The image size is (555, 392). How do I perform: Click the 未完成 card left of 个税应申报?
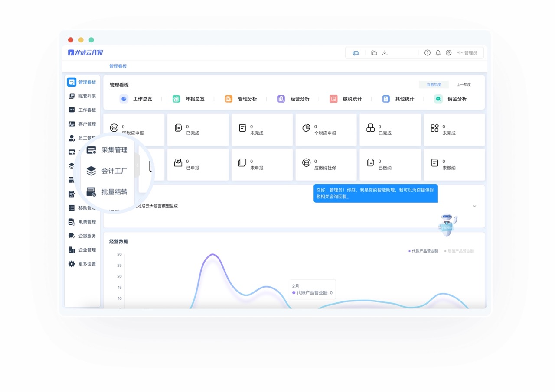pos(262,130)
